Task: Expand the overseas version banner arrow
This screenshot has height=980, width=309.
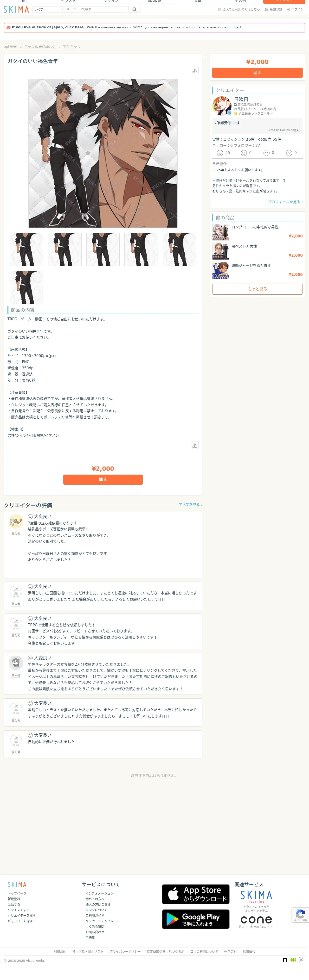Action: 301,27
